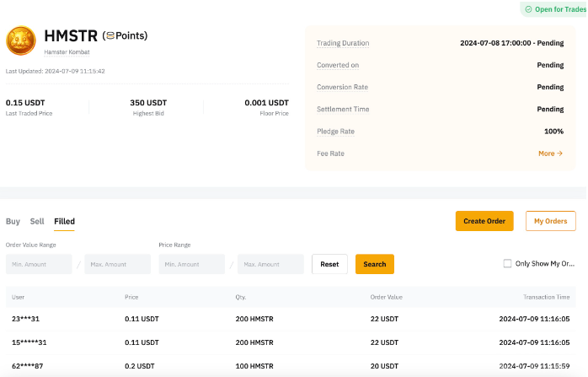
Task: Click the Last Updated timestamp
Action: pos(55,71)
